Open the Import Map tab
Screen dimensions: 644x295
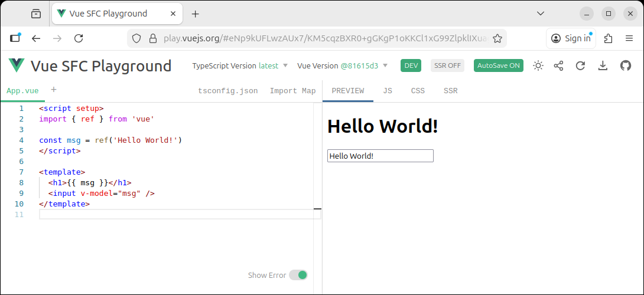pyautogui.click(x=293, y=91)
